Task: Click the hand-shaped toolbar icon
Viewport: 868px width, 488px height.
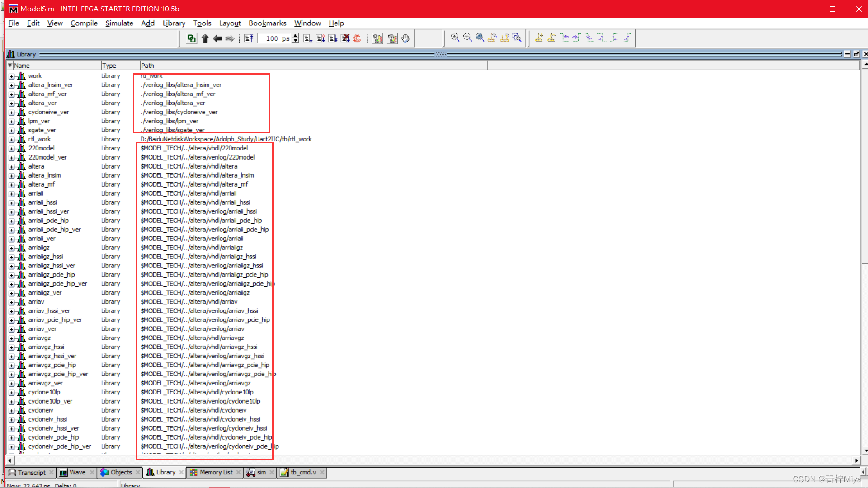Action: tap(406, 38)
